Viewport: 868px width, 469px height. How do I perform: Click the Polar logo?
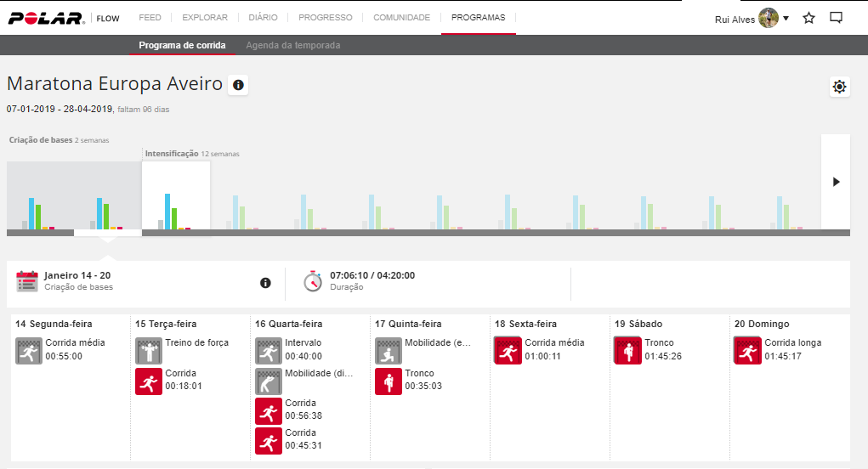click(45, 18)
